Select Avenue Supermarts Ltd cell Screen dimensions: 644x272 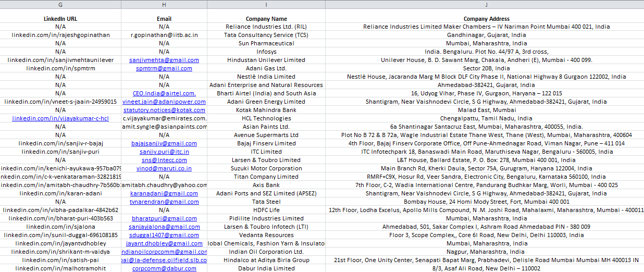pyautogui.click(x=266, y=135)
